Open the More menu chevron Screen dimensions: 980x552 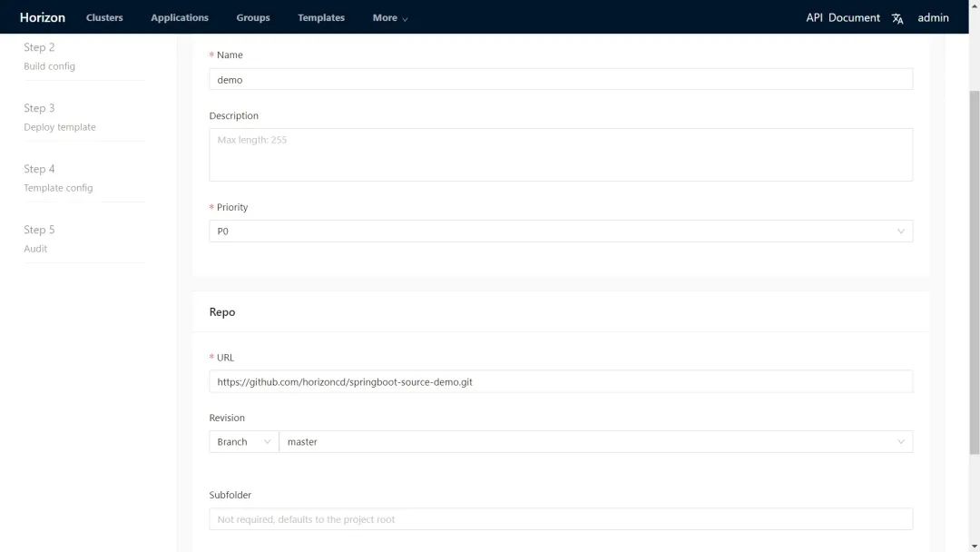pos(405,19)
